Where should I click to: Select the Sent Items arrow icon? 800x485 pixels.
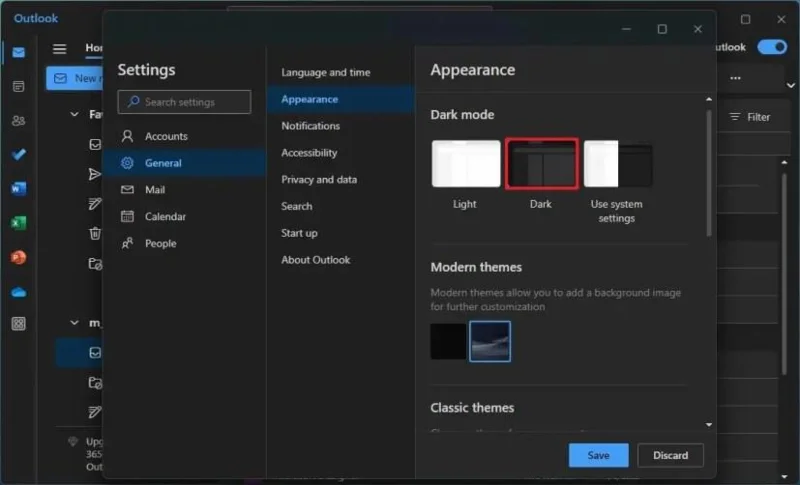point(94,174)
